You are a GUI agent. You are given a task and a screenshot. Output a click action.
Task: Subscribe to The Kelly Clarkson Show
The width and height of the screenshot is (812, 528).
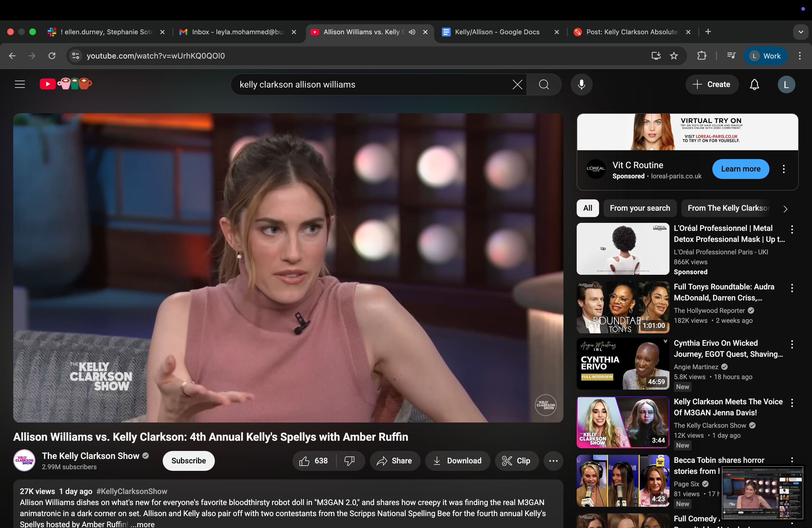tap(188, 460)
